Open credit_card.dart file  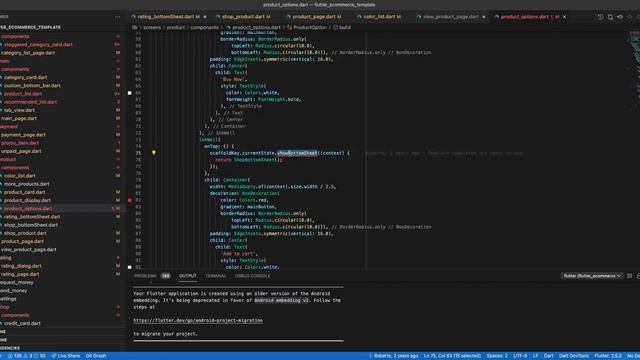(22, 323)
